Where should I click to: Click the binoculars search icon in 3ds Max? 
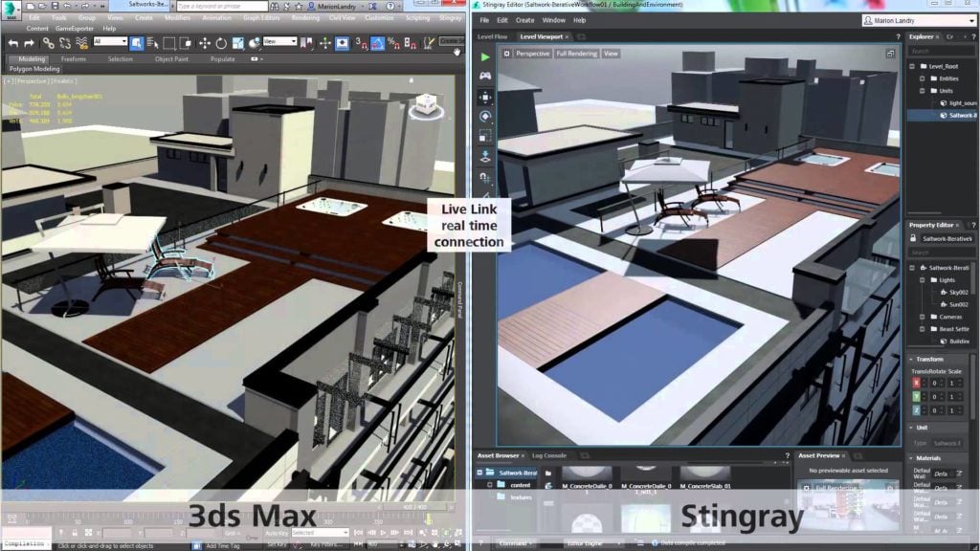(275, 7)
